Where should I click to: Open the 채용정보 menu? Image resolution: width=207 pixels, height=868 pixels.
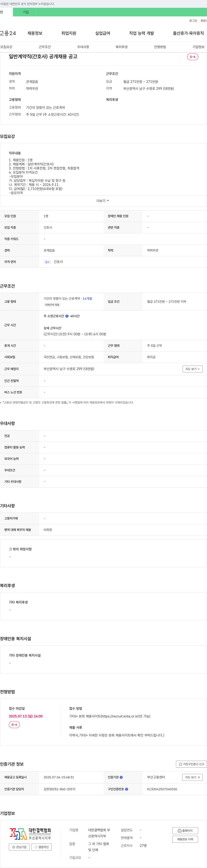click(35, 33)
